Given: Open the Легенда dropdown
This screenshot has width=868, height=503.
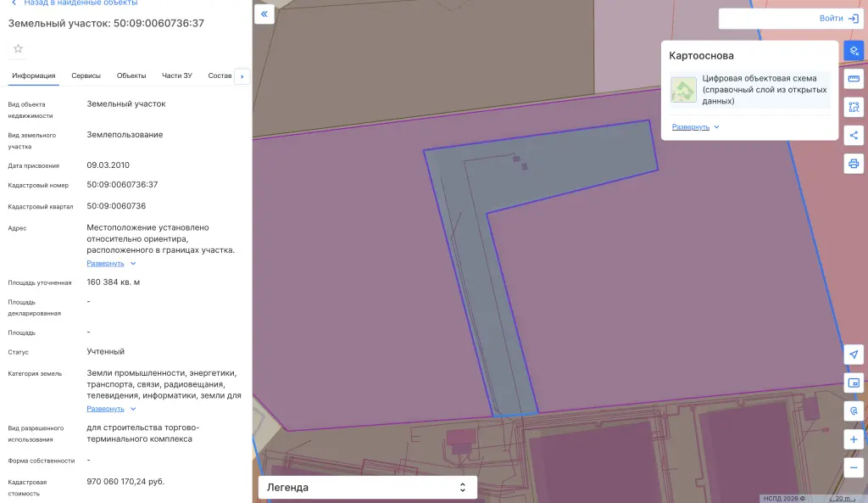Looking at the screenshot, I should [368, 488].
